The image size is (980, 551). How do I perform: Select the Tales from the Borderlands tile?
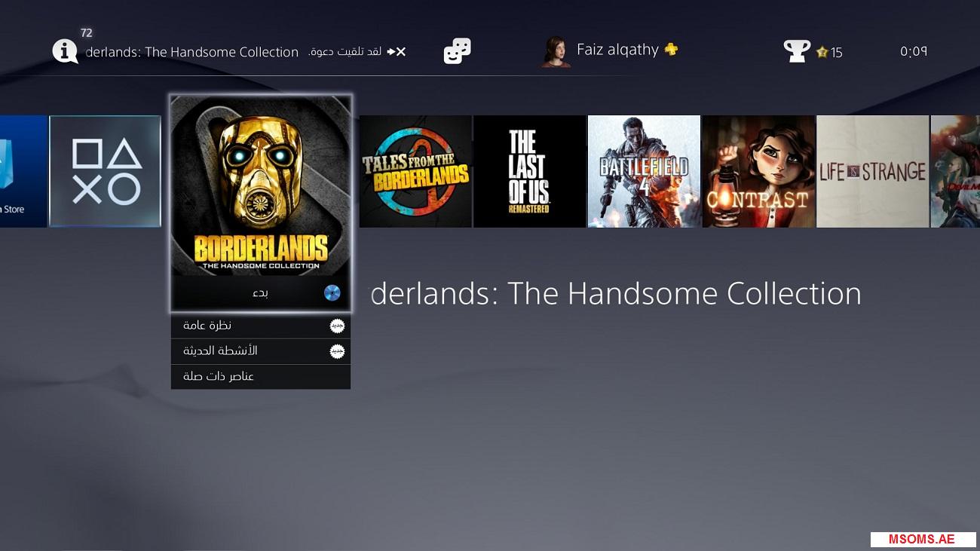click(x=415, y=171)
